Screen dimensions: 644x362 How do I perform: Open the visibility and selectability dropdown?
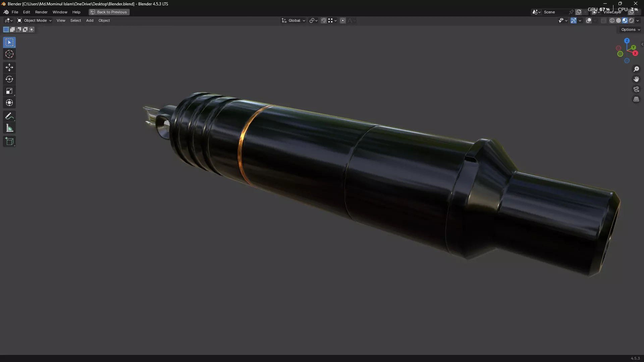(563, 21)
